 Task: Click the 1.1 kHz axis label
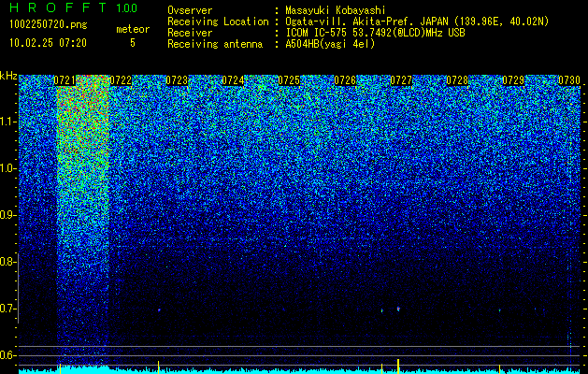pyautogui.click(x=8, y=122)
